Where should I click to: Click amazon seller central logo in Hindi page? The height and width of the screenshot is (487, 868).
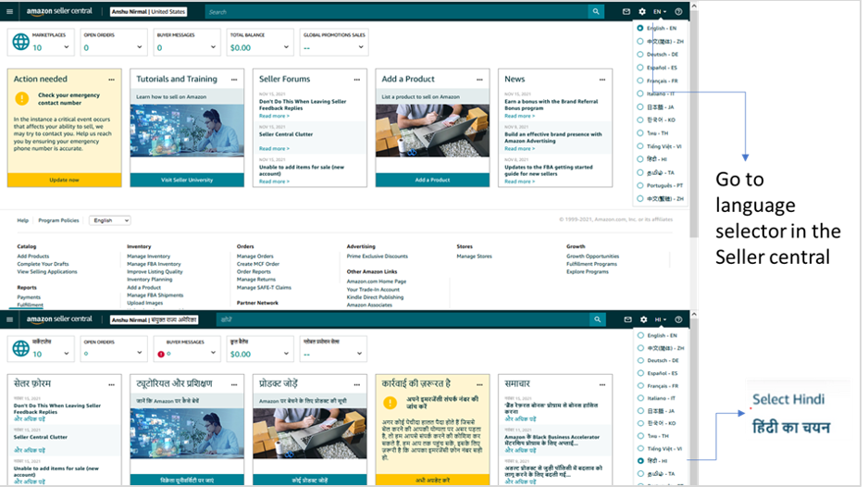(59, 319)
